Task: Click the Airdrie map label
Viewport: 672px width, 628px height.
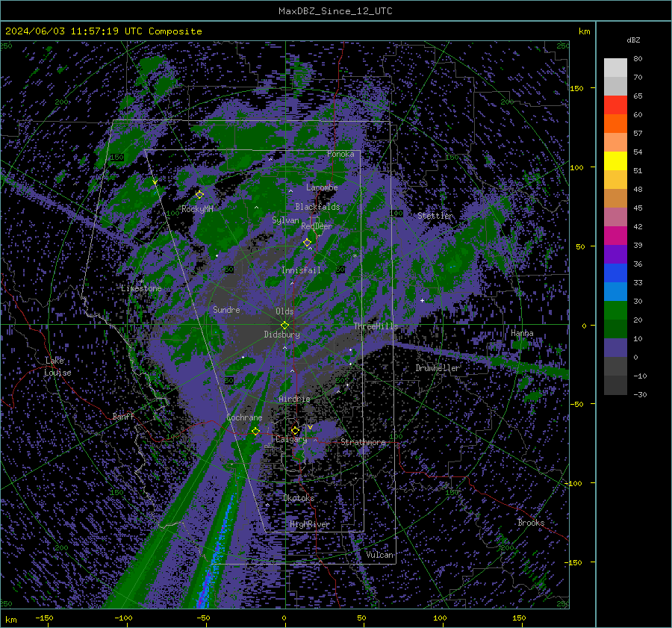Action: [x=294, y=399]
